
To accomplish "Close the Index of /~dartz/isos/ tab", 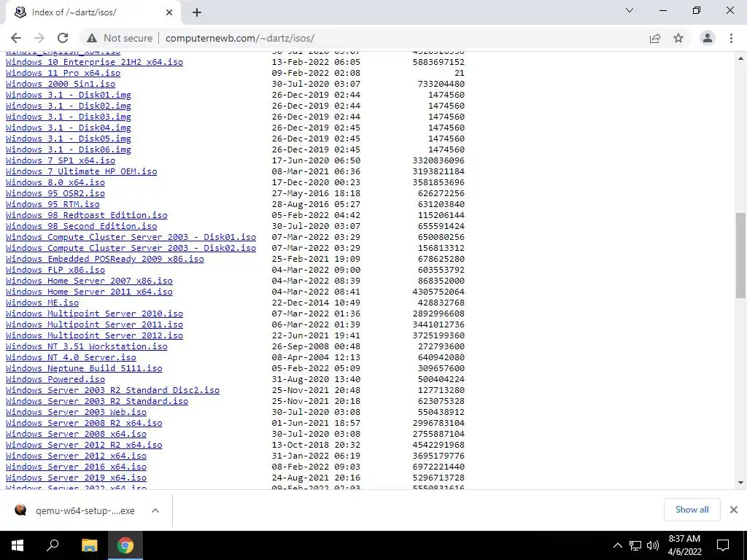I will [169, 12].
